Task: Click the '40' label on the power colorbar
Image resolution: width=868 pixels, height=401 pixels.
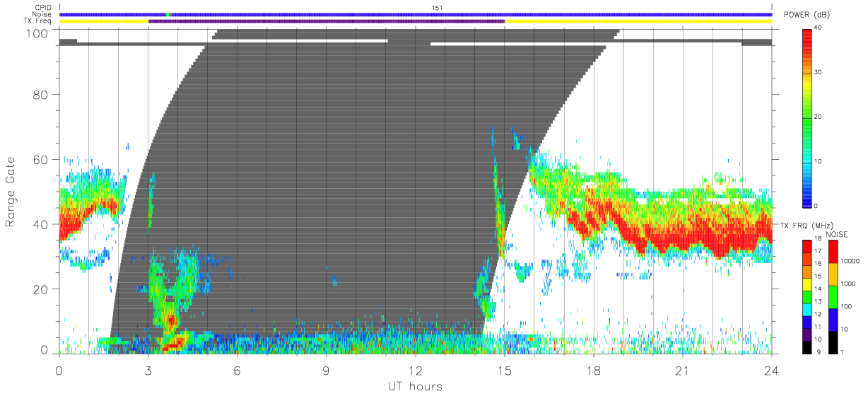Action: tap(819, 28)
